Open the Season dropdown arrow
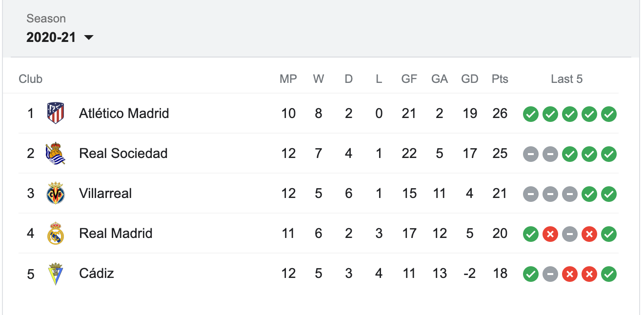Screen dimensions: 644x315 coord(88,38)
